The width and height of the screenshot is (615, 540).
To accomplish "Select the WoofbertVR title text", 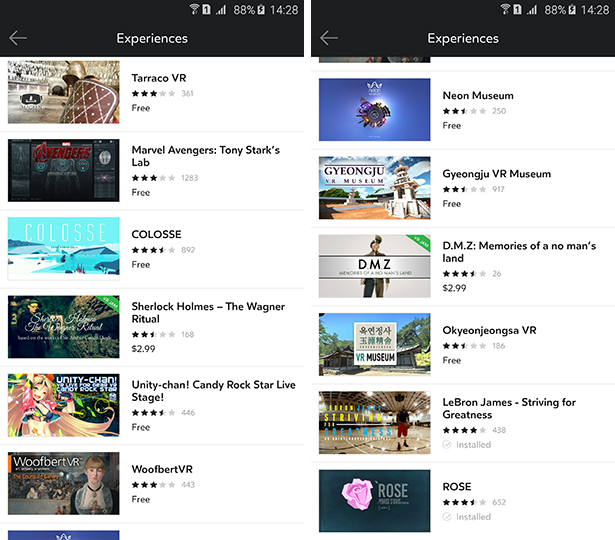I will coord(162,469).
